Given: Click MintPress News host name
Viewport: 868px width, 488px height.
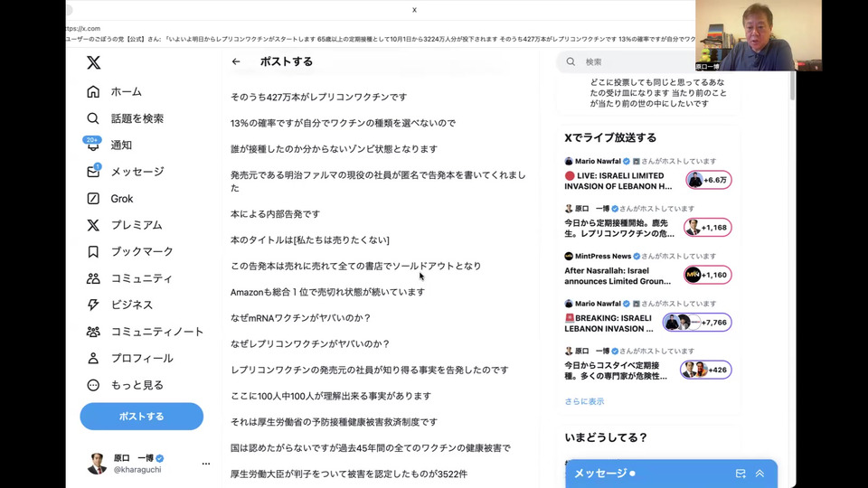Looking at the screenshot, I should pos(603,256).
